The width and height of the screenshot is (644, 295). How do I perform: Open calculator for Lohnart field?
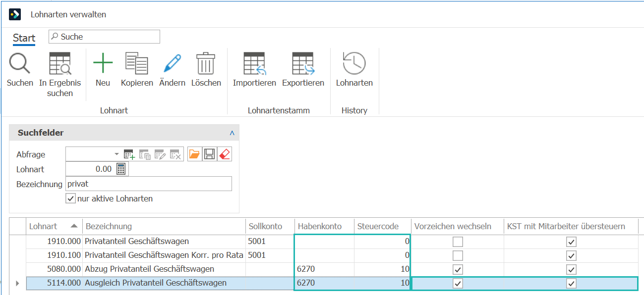point(121,169)
